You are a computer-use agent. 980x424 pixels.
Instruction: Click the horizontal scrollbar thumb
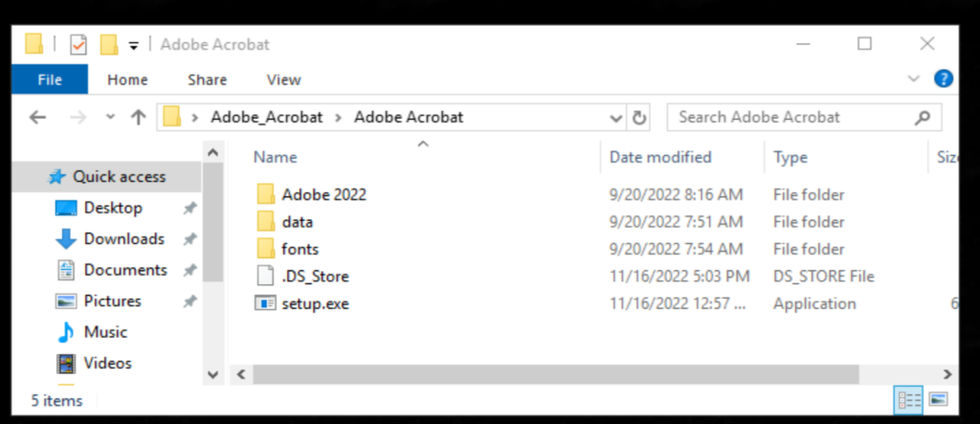coord(556,375)
